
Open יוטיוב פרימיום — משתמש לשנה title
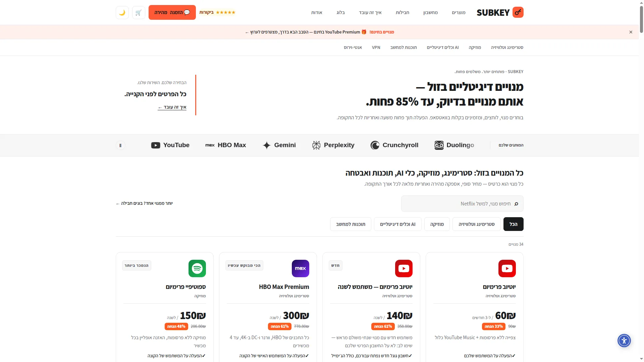point(375,287)
